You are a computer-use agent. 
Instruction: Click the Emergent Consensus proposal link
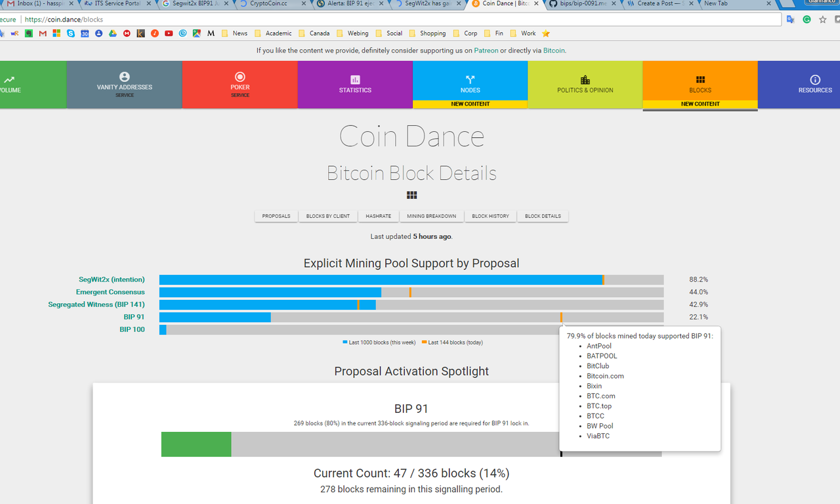[x=110, y=292]
